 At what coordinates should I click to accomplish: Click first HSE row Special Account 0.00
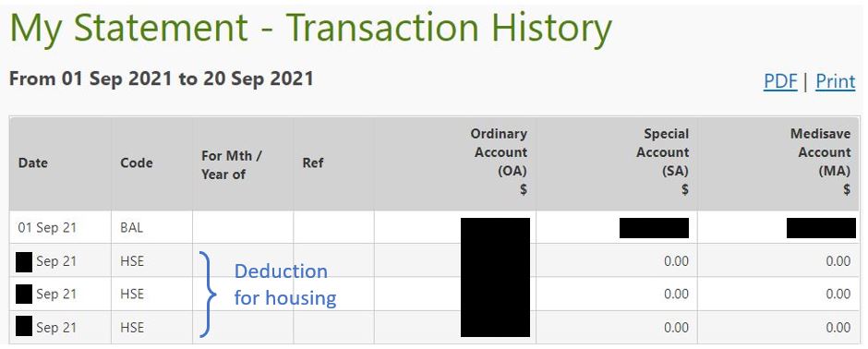point(676,261)
